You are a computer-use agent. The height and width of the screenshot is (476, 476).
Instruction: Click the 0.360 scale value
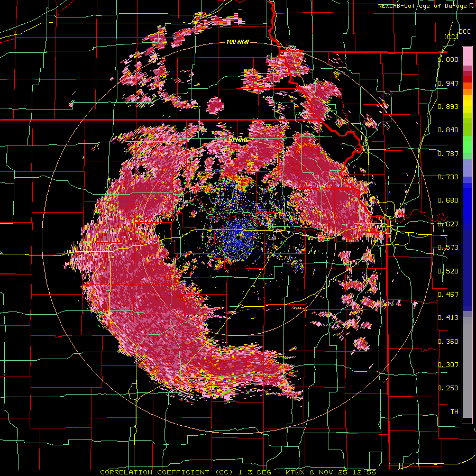click(448, 342)
